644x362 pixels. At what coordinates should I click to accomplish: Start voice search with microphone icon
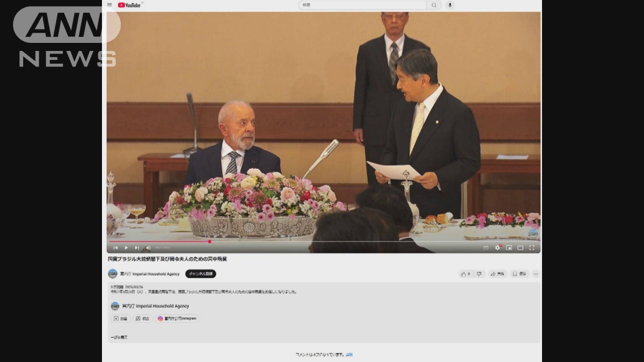coord(450,5)
